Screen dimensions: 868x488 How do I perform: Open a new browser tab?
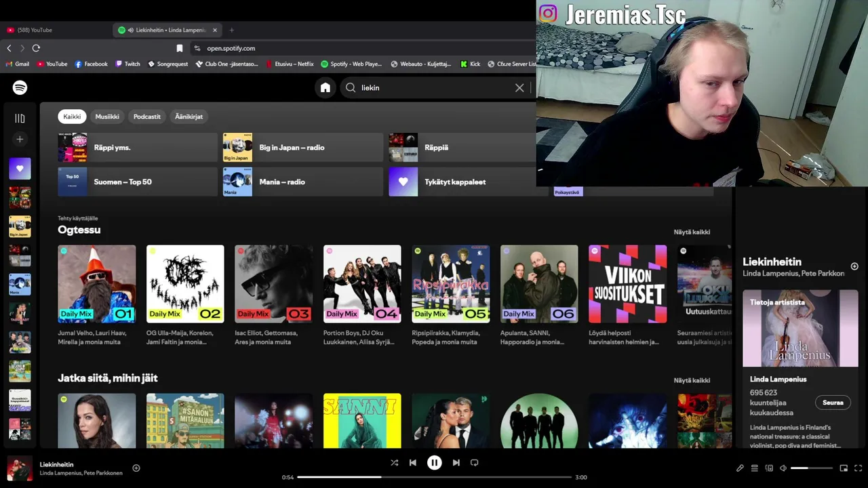pos(231,30)
